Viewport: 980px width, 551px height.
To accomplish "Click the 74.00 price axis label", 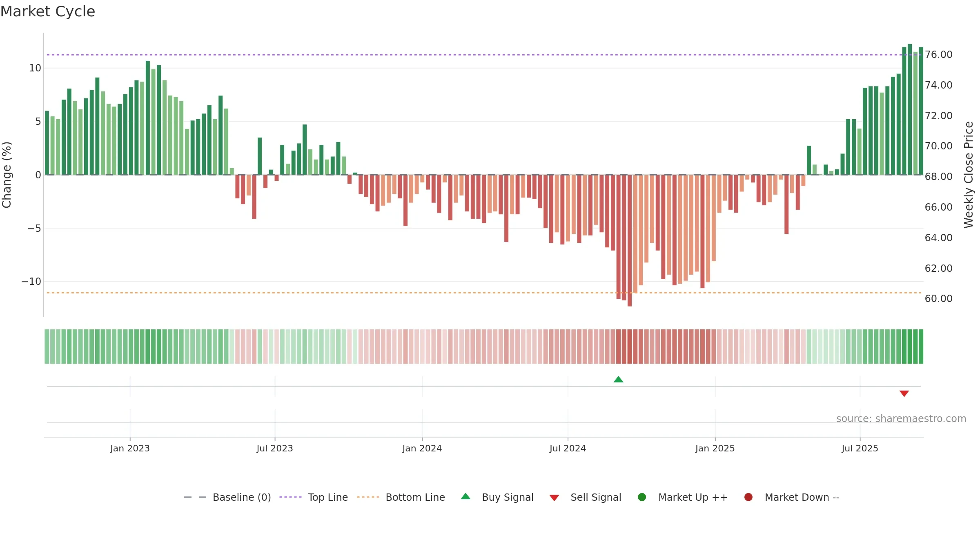I will [939, 85].
